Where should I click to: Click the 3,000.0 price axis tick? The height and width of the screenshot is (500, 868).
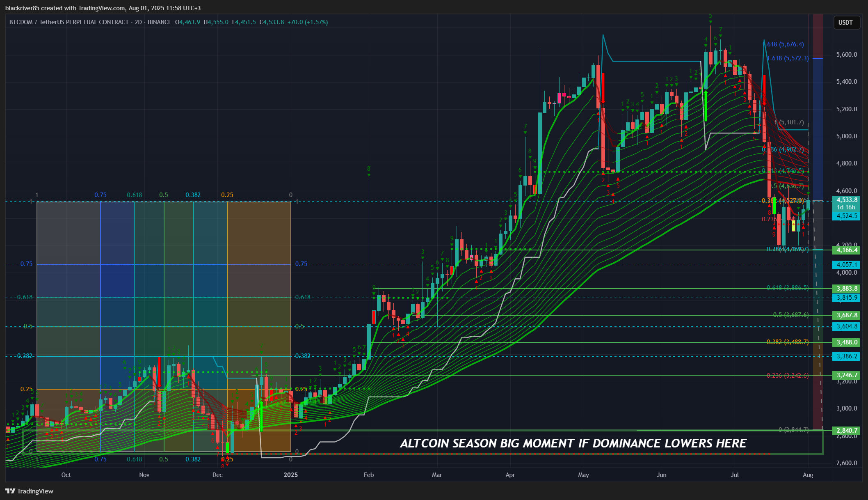click(847, 408)
